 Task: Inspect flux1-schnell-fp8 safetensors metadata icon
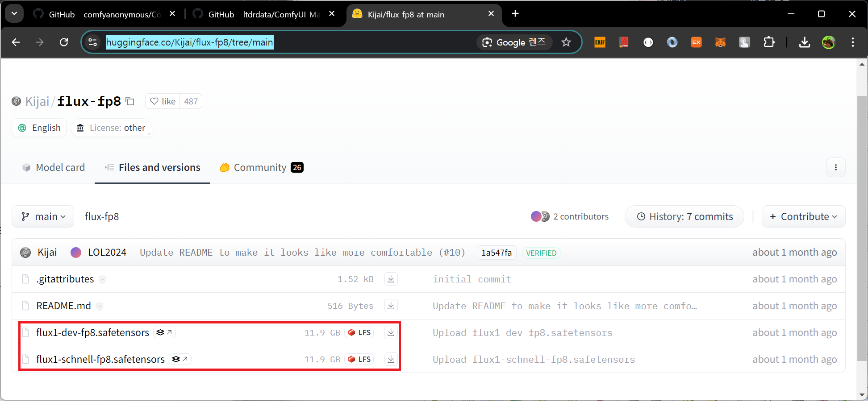point(180,359)
